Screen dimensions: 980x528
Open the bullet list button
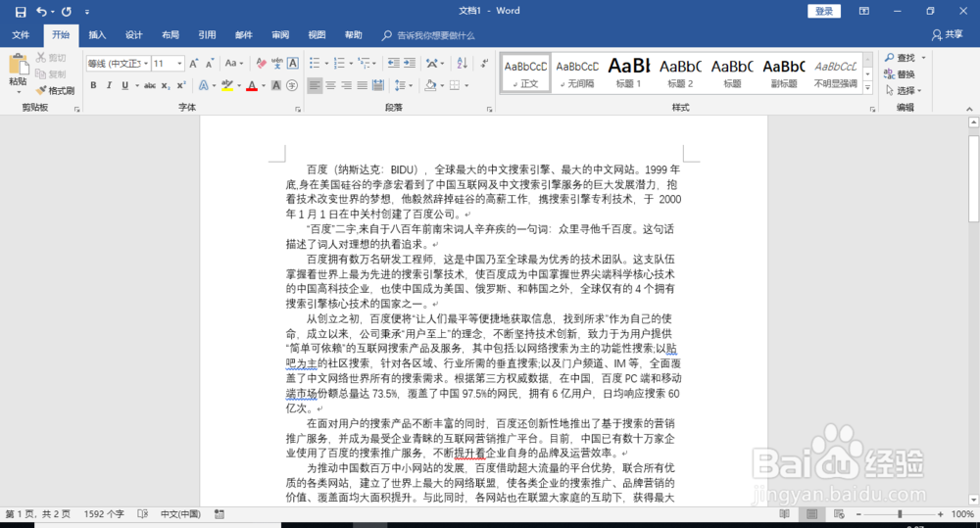pyautogui.click(x=315, y=63)
